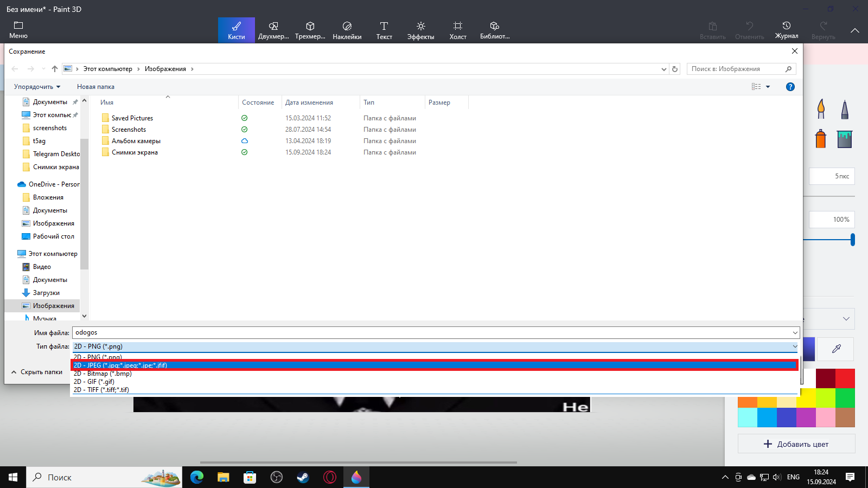Pick the teal fill bucket tool
Viewport: 868px width, 488px height.
coord(845,139)
